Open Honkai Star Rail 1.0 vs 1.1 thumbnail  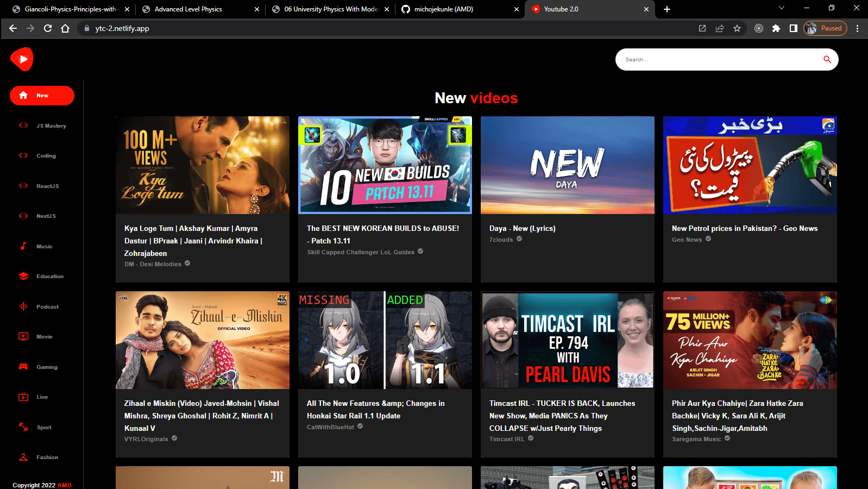(x=385, y=340)
